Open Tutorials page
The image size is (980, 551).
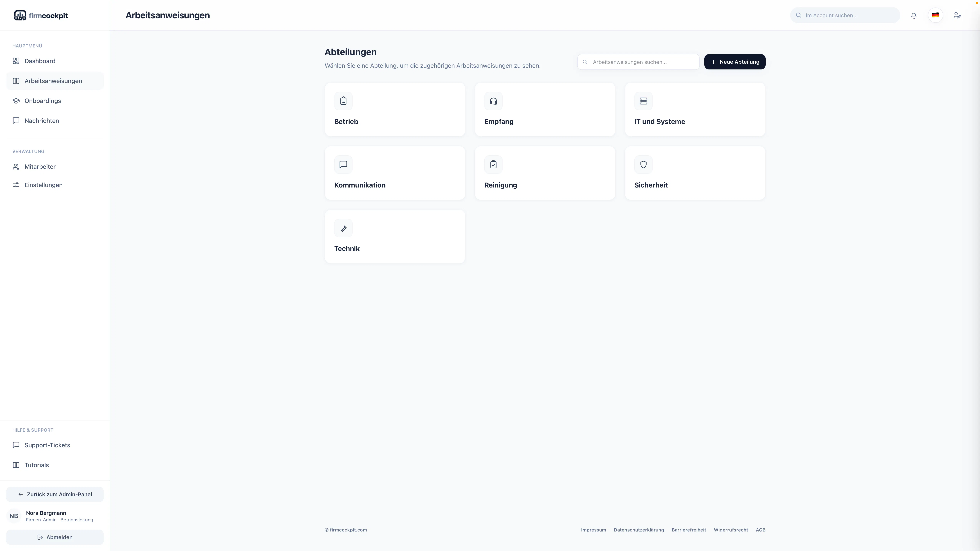click(55, 465)
